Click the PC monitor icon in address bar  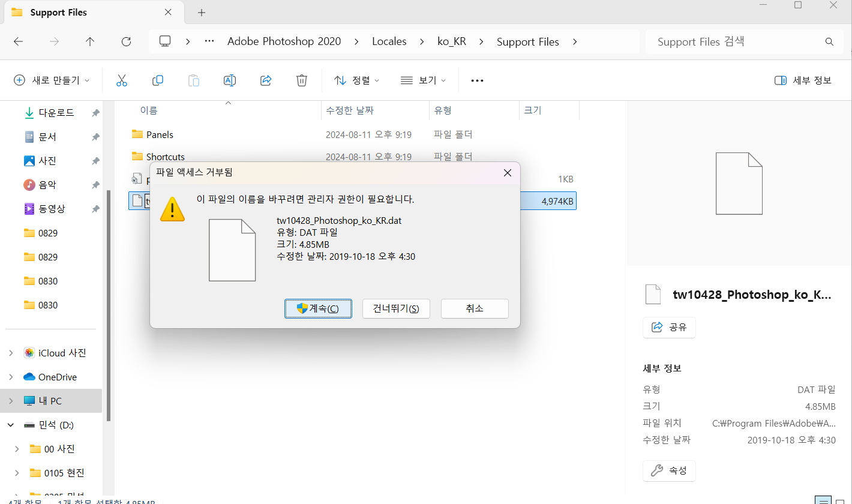point(165,41)
